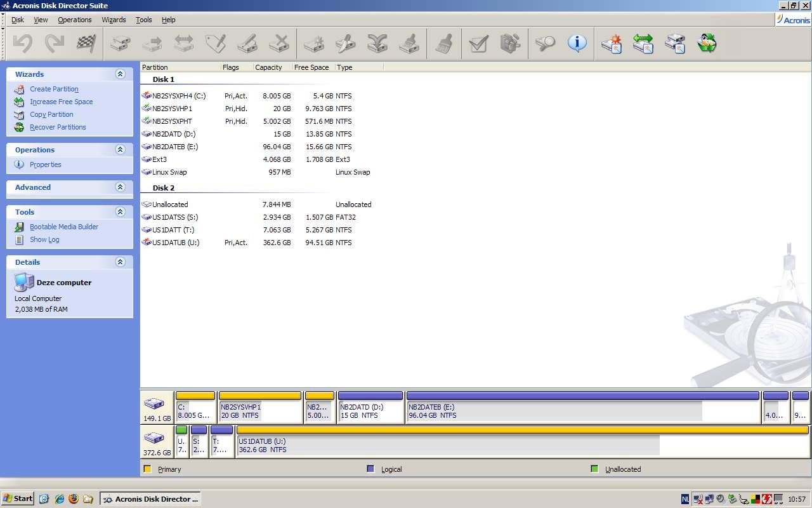Click the Firefox quick launch icon

coord(74,498)
